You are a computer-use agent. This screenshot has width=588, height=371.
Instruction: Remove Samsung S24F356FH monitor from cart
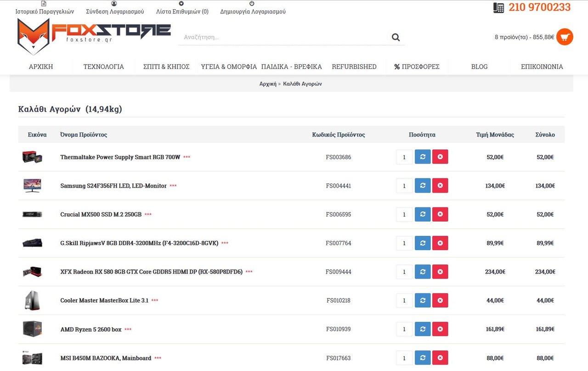pyautogui.click(x=440, y=186)
